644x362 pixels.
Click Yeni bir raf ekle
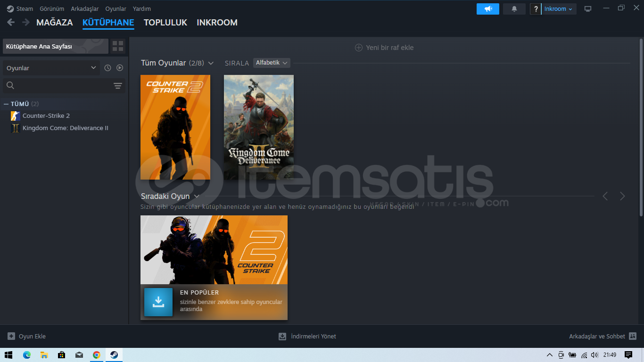[390, 48]
